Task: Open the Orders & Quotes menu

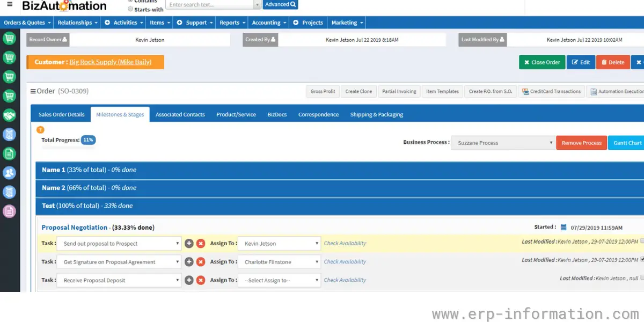Action: (x=27, y=23)
